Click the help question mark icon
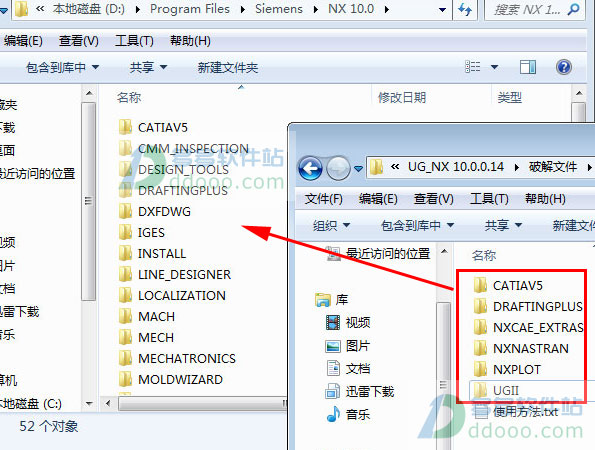The width and height of the screenshot is (595, 450). pyautogui.click(x=564, y=68)
